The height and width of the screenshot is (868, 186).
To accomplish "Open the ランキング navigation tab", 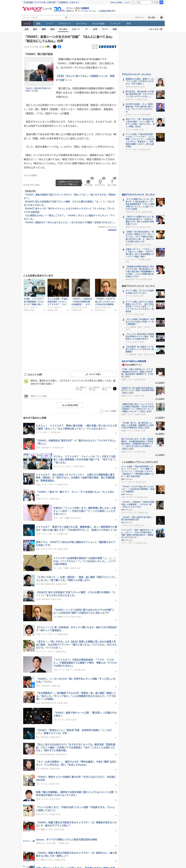I will point(115,24).
